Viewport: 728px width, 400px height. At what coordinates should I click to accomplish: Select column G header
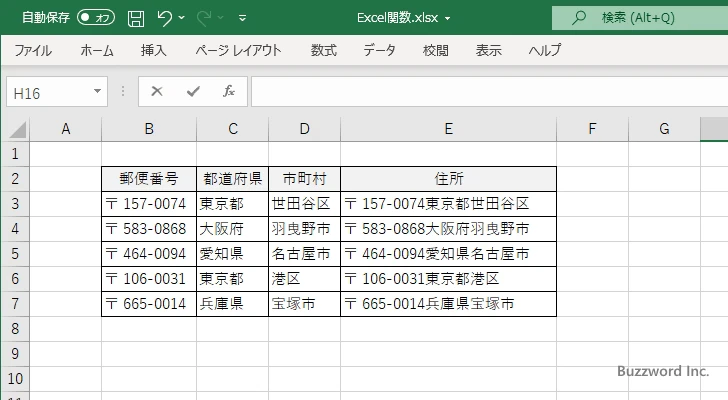(x=664, y=129)
